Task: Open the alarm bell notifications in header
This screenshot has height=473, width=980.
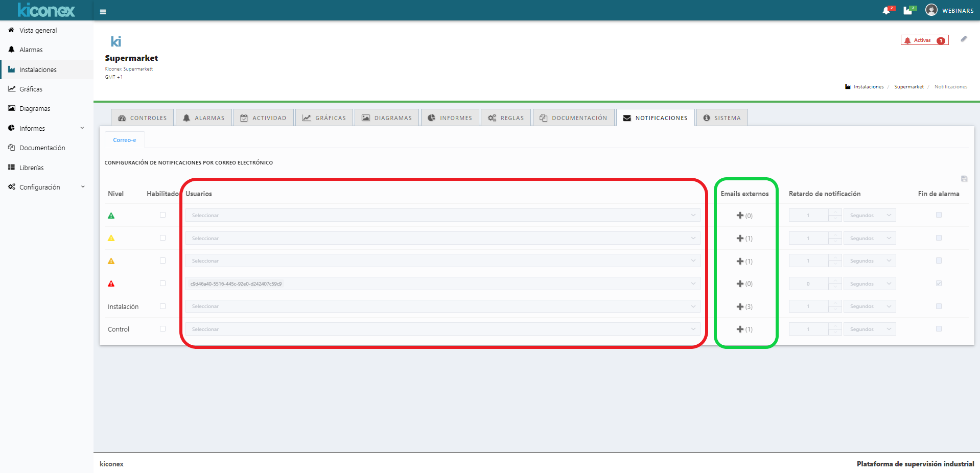Action: coord(886,11)
